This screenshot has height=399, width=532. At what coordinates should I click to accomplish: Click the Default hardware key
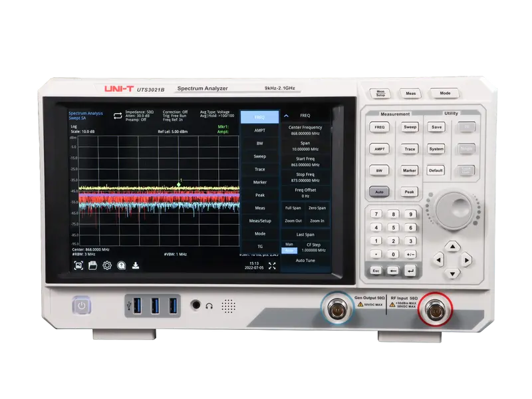(x=436, y=170)
